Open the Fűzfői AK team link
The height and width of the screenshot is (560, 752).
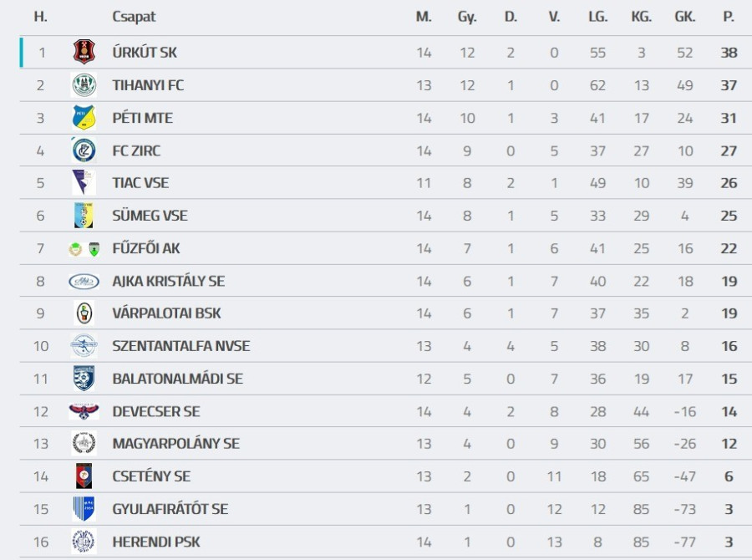click(146, 248)
